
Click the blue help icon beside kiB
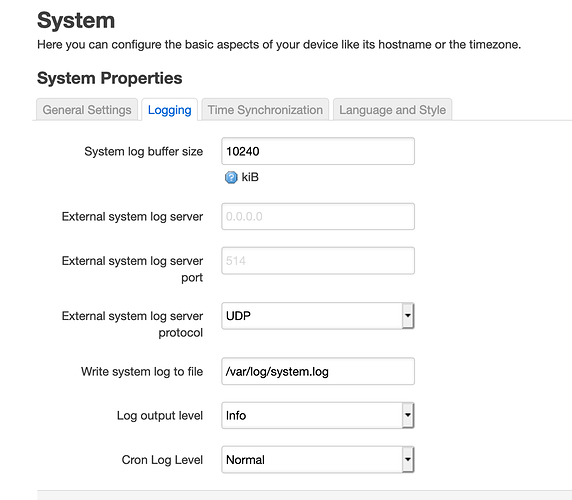click(231, 178)
